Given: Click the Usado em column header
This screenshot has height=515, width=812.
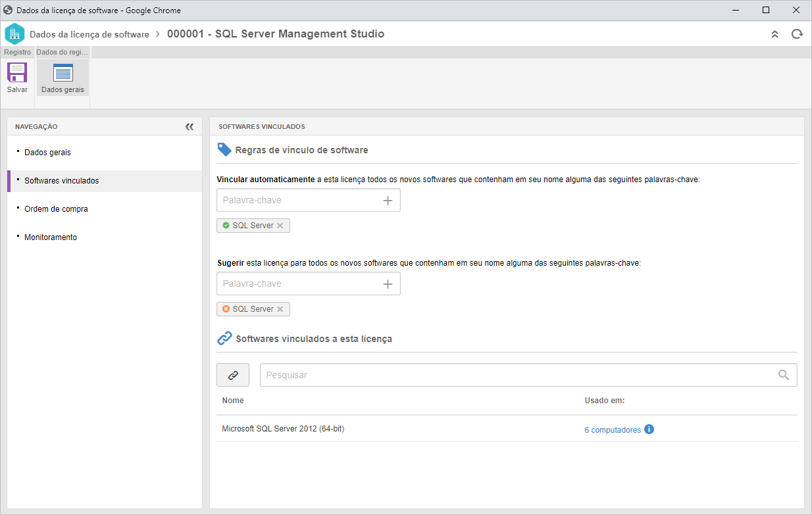Looking at the screenshot, I should pyautogui.click(x=604, y=400).
